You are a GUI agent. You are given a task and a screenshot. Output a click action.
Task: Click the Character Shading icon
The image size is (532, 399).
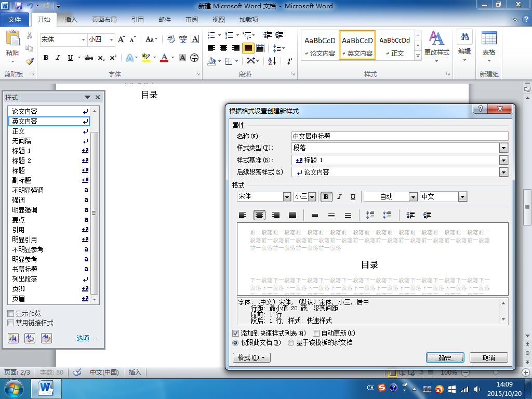(182, 58)
